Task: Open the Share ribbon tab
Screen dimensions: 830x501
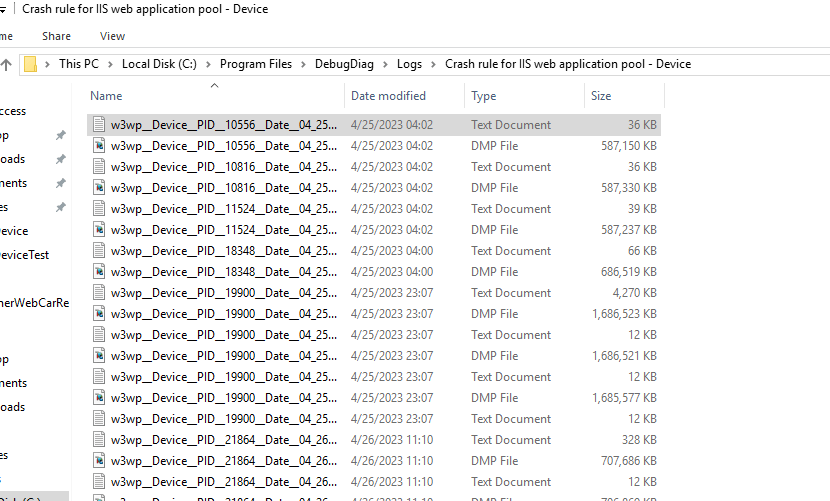Action: pyautogui.click(x=57, y=36)
